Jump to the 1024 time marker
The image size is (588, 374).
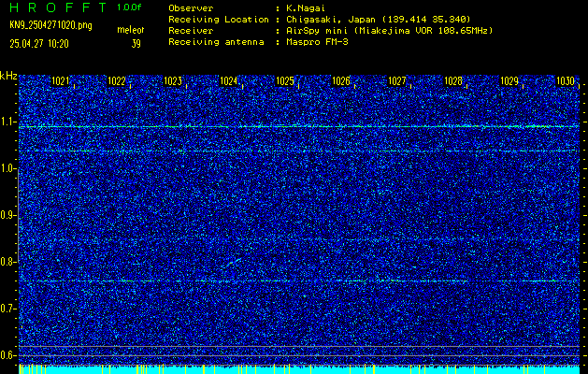pyautogui.click(x=229, y=81)
